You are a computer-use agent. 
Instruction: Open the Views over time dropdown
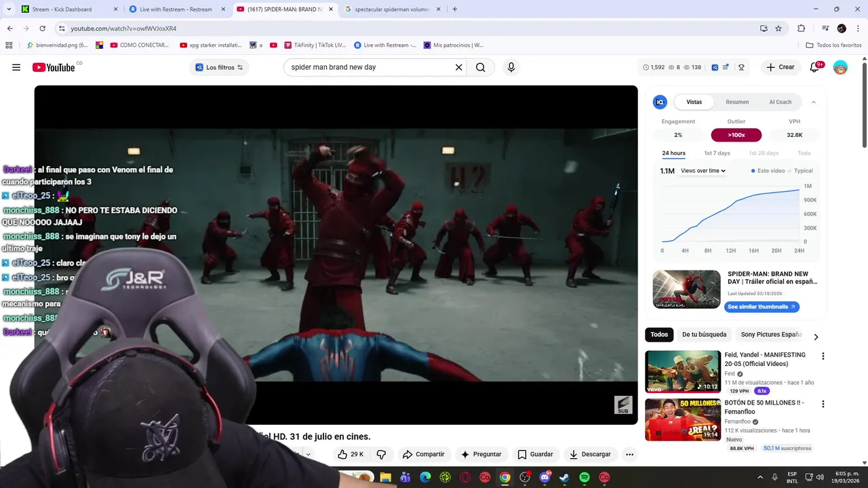[x=703, y=171]
